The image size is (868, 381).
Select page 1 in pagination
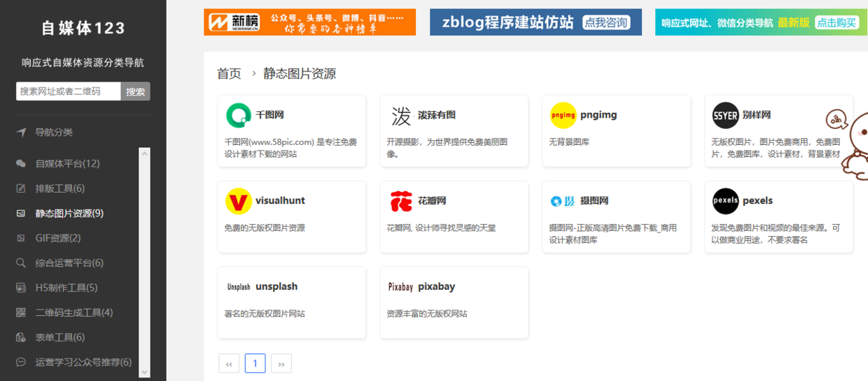(x=255, y=363)
